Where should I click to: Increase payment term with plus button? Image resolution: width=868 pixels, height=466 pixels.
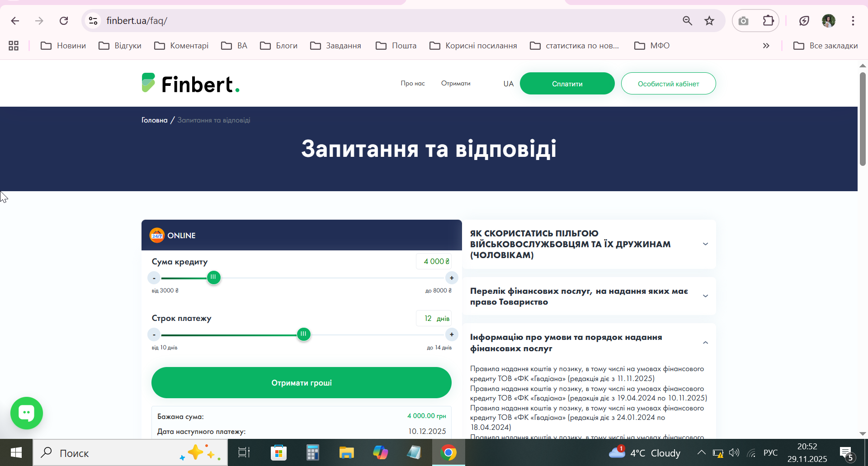(452, 334)
